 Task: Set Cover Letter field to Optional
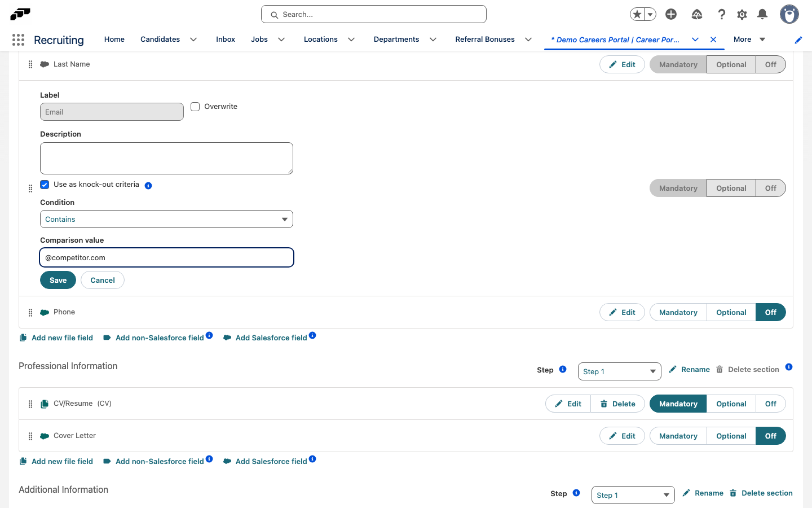click(x=731, y=436)
